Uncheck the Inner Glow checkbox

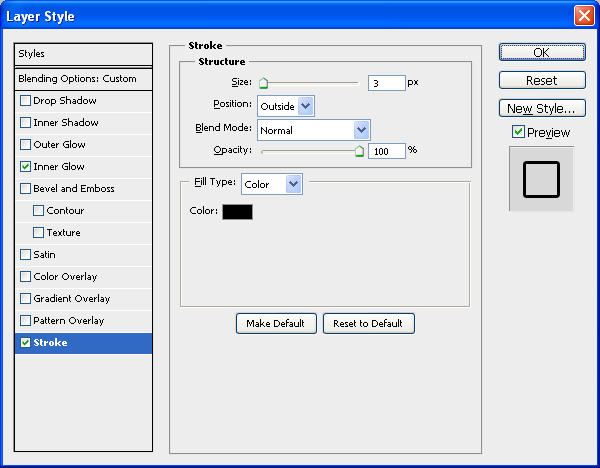[x=25, y=166]
